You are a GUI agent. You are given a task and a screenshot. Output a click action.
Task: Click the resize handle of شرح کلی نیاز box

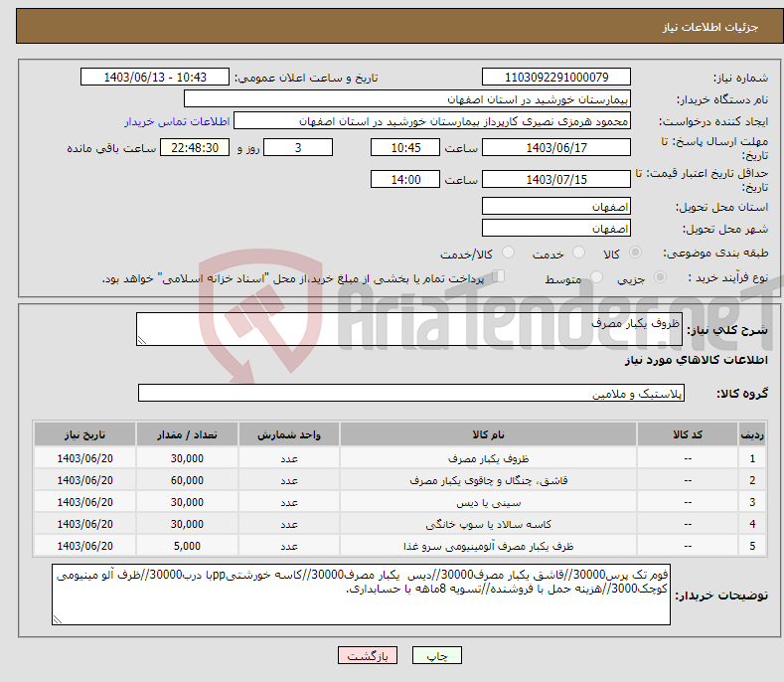(x=142, y=340)
